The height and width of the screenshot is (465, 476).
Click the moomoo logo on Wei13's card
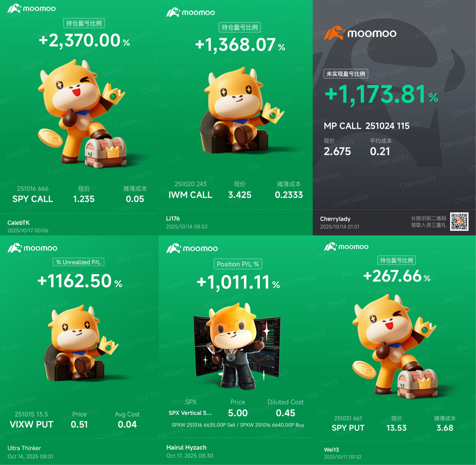click(x=346, y=247)
